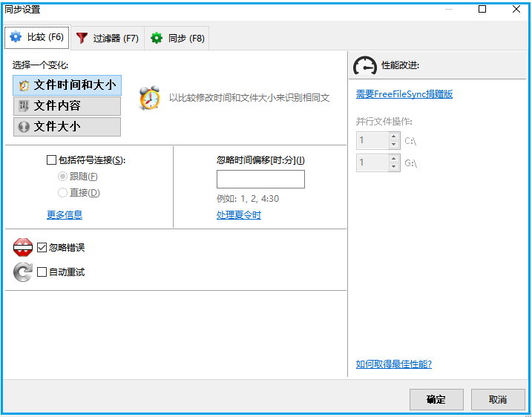Minimize the 同步设置 window

(449, 9)
